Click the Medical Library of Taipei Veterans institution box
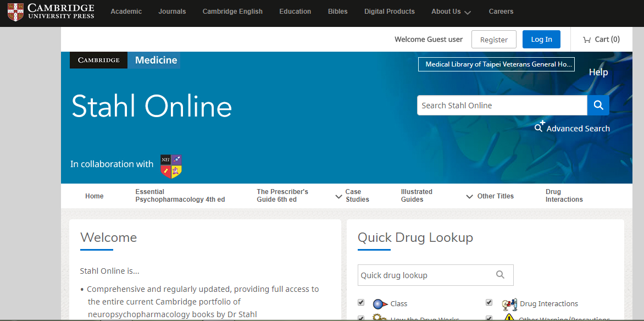644x321 pixels. pos(496,64)
